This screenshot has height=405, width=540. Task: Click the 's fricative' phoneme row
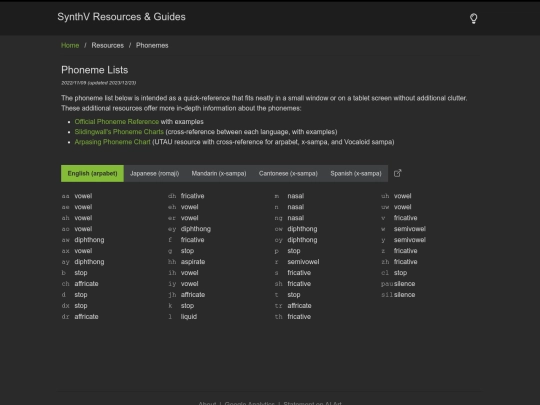pos(293,273)
